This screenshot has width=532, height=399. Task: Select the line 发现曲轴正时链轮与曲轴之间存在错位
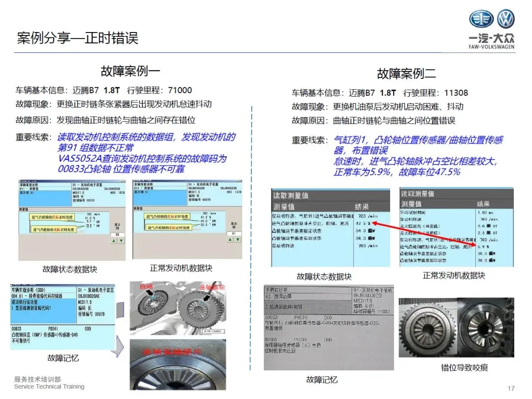tap(126, 120)
